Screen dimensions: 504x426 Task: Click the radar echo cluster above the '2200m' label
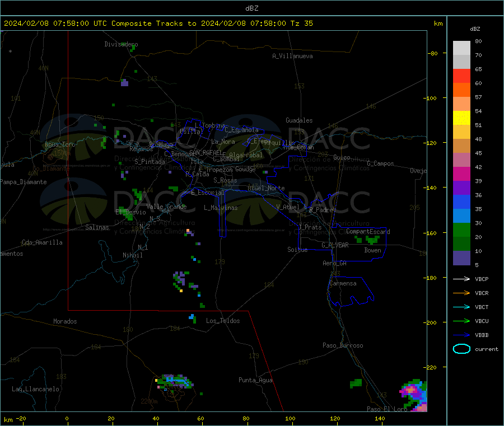174,382
